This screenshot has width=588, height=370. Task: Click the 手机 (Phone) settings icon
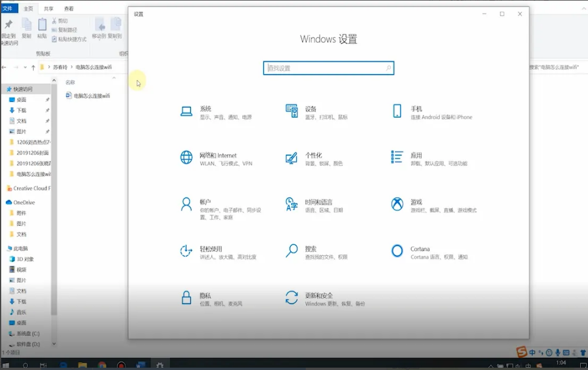[397, 111]
